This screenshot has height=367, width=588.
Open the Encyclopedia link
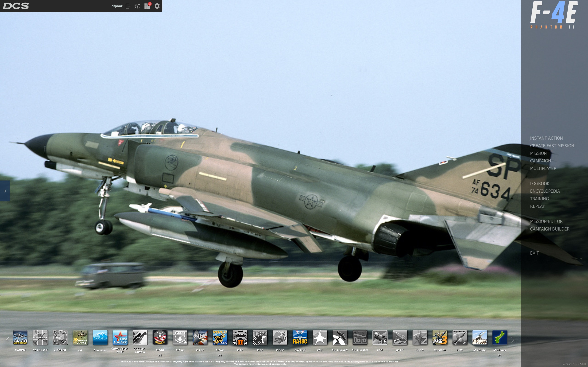coord(545,191)
